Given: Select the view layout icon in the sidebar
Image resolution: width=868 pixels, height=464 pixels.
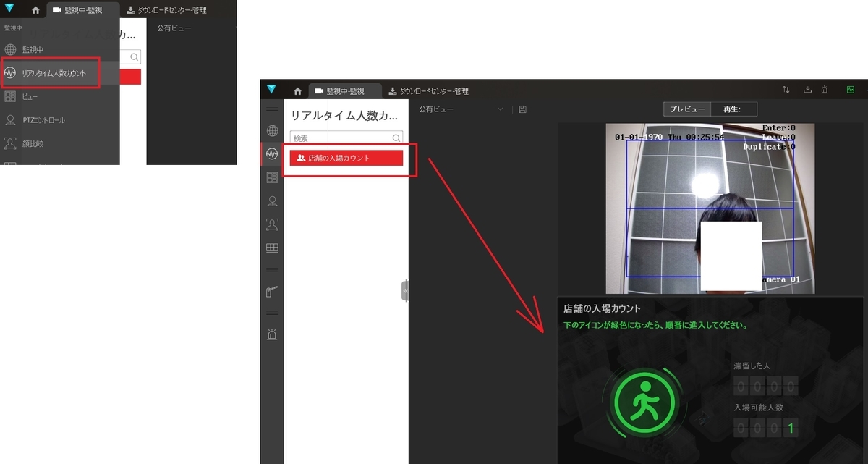Looking at the screenshot, I should [271, 177].
